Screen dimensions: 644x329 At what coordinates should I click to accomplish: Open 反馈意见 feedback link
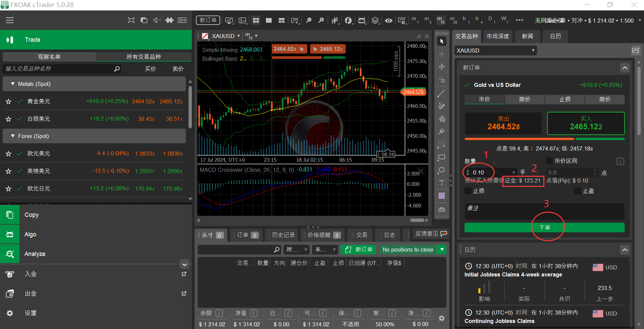tap(430, 234)
